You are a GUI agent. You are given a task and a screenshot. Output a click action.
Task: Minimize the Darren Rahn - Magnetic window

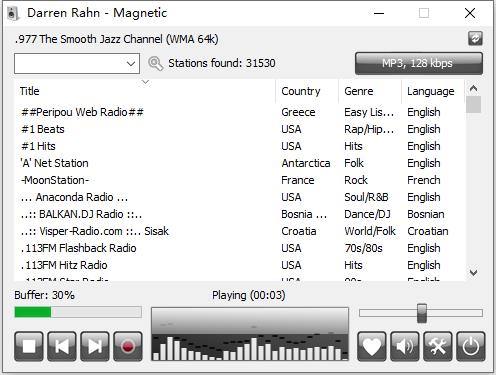379,13
